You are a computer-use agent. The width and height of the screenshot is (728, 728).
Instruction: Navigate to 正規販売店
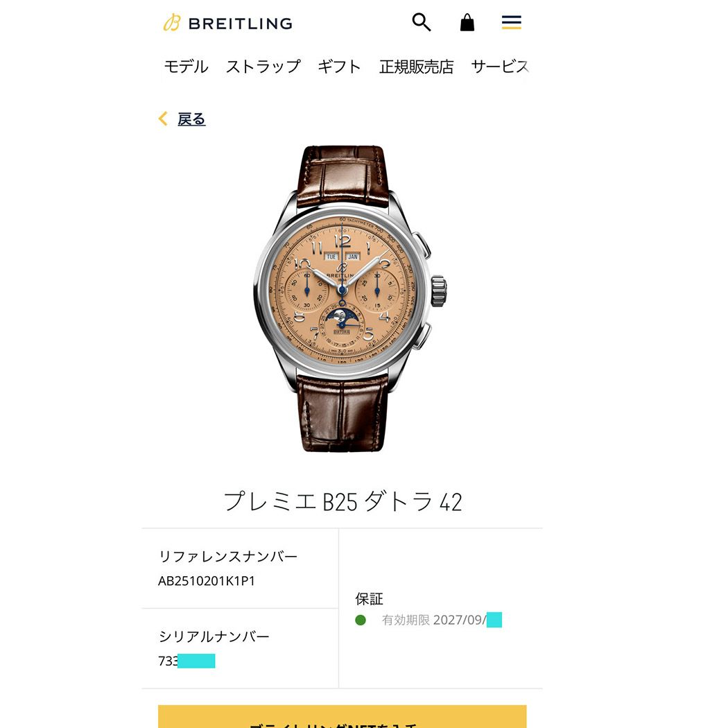tap(417, 67)
